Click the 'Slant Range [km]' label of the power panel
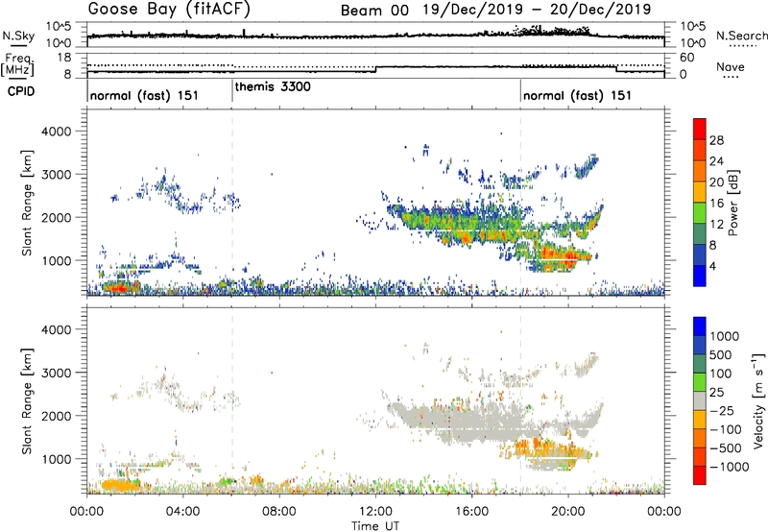 (27, 203)
